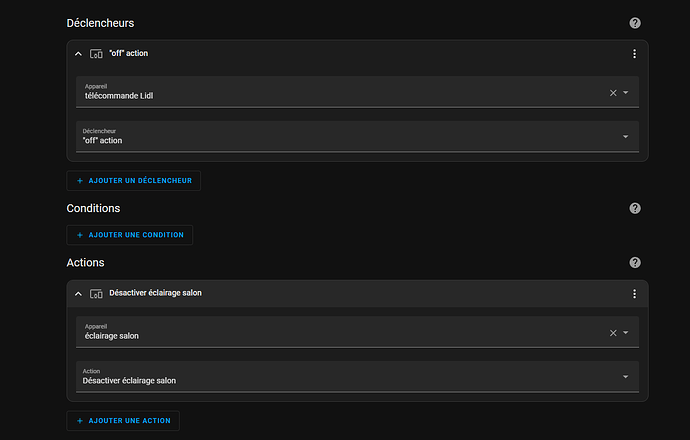Open three-dot menu of "off" action trigger
The width and height of the screenshot is (690, 440).
[x=634, y=54]
